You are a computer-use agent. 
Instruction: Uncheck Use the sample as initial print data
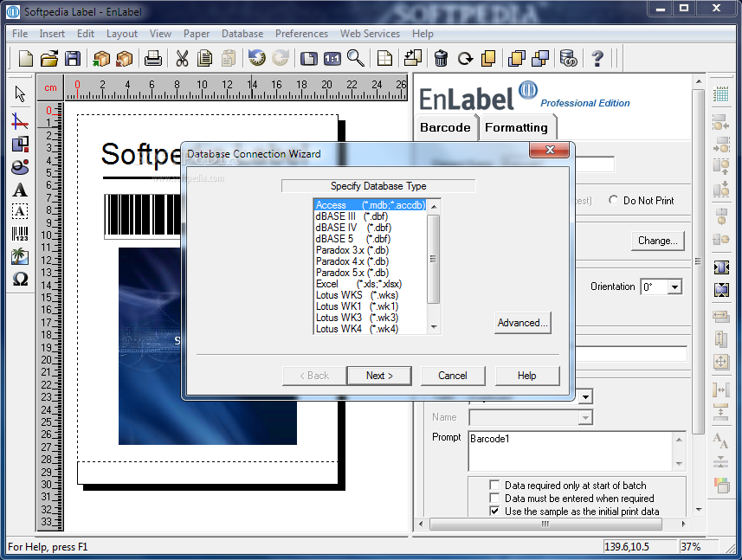494,512
